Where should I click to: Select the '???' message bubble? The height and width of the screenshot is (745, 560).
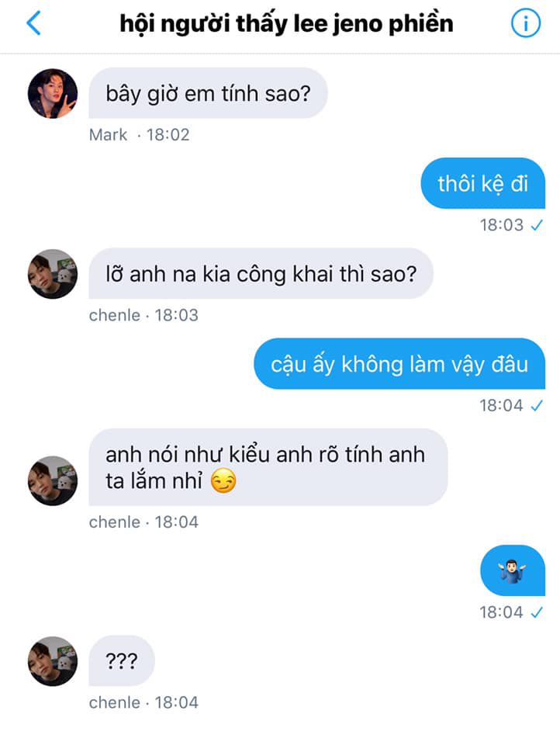[122, 661]
